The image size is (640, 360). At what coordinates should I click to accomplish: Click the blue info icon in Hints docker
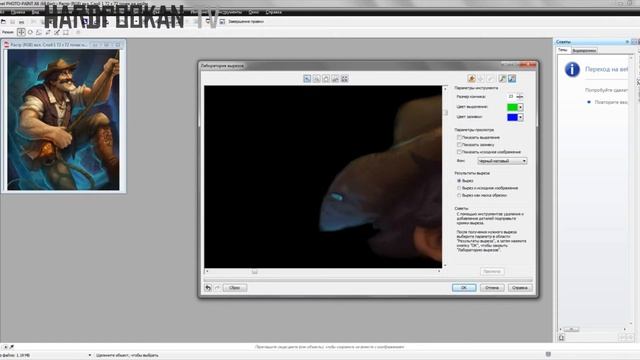click(572, 69)
